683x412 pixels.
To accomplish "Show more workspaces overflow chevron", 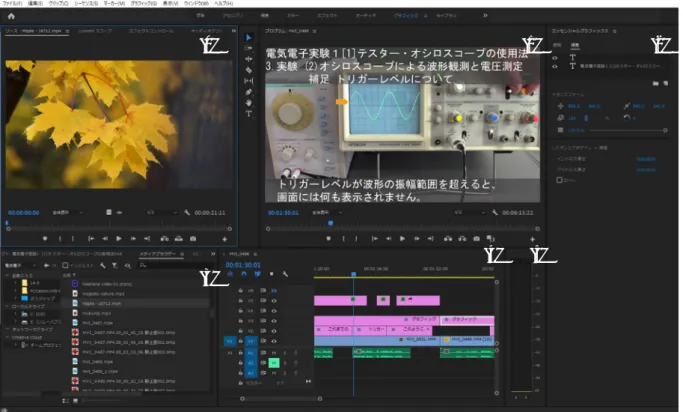I will click(485, 15).
